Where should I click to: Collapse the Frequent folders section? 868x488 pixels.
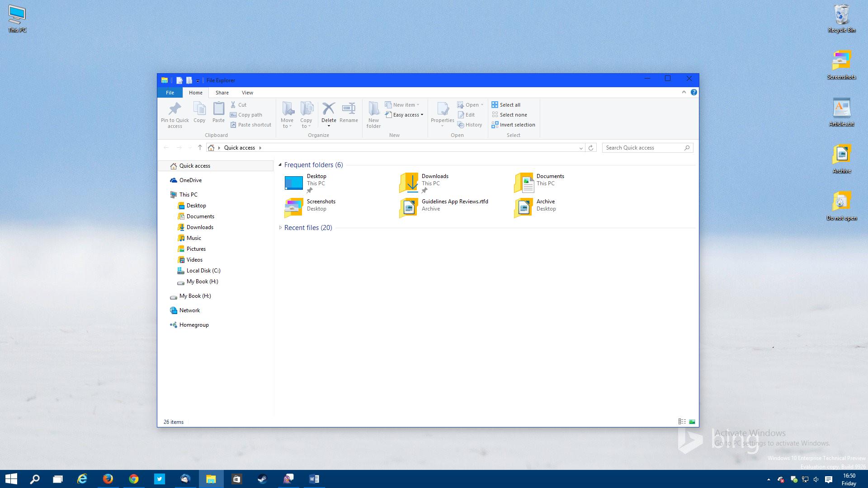point(280,164)
